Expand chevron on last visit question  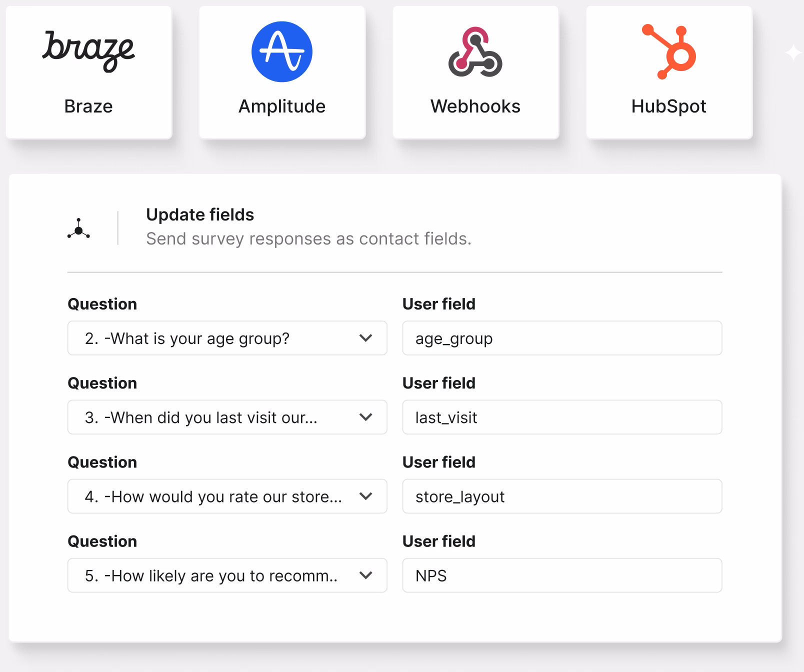tap(366, 417)
